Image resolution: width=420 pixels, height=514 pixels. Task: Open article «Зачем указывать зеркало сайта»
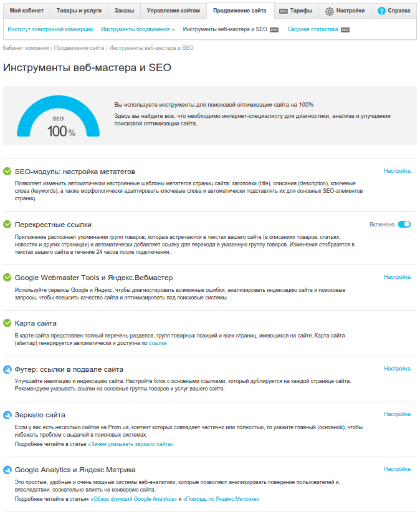click(131, 444)
